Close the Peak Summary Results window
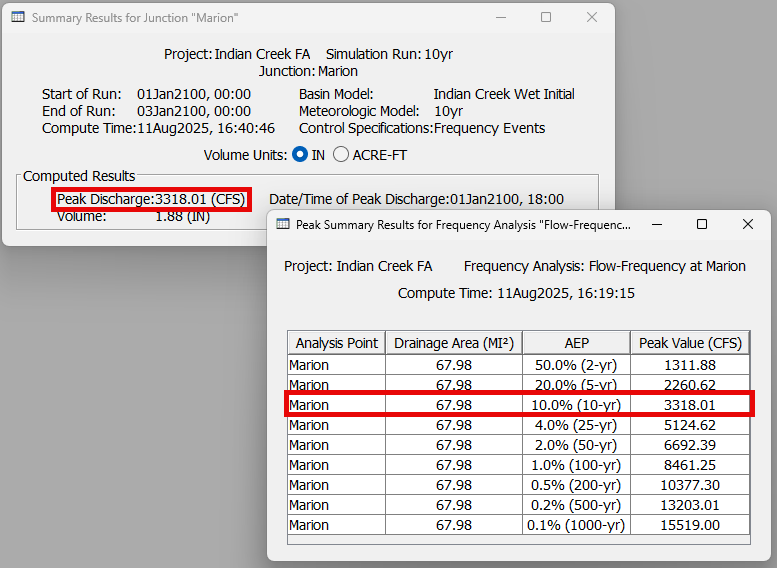 coord(748,225)
